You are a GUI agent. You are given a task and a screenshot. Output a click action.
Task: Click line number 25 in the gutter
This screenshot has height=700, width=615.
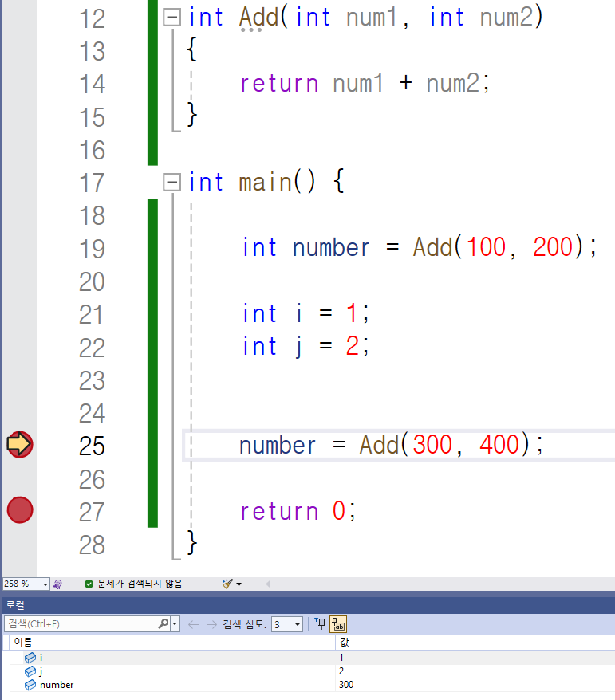(92, 446)
